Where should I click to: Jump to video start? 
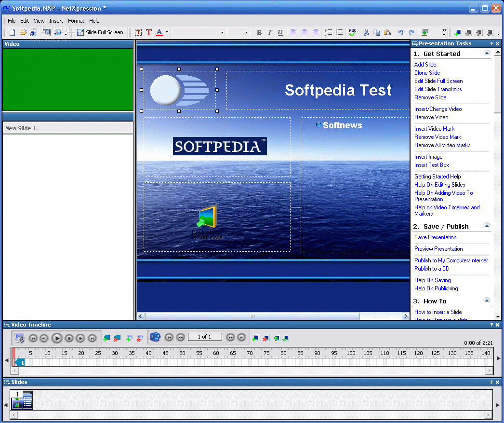coord(33,338)
